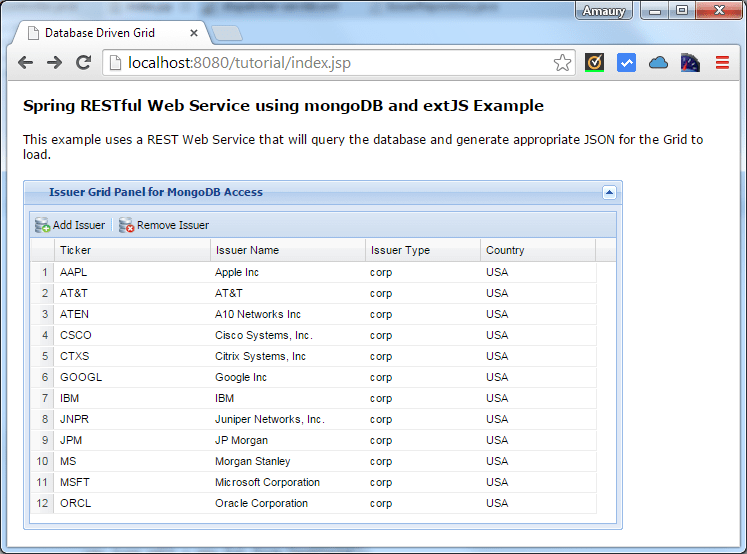Screen dimensions: 747x554
Task: Click the Amaury profile button
Action: coord(604,10)
